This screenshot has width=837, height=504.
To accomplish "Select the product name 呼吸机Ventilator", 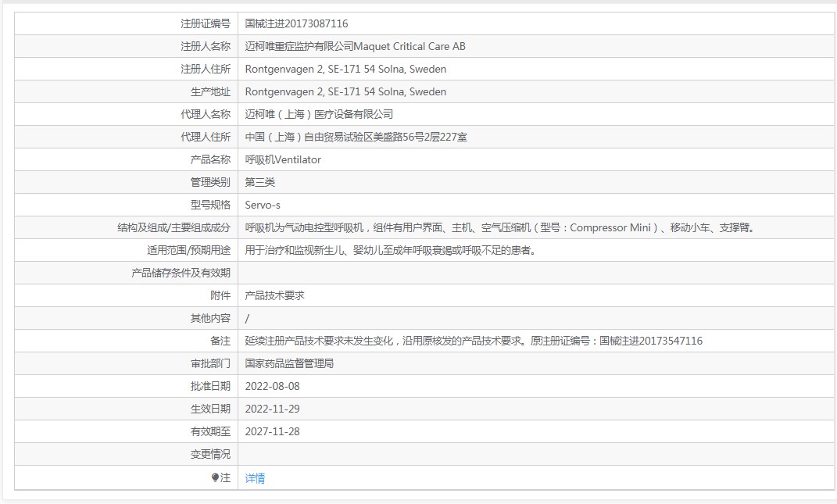I will 283,159.
